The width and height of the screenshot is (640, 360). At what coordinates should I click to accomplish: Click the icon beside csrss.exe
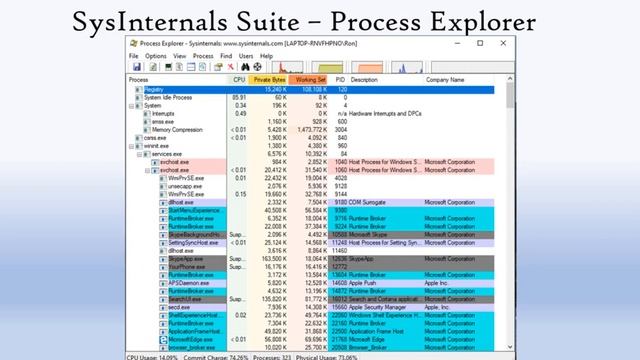coord(139,138)
